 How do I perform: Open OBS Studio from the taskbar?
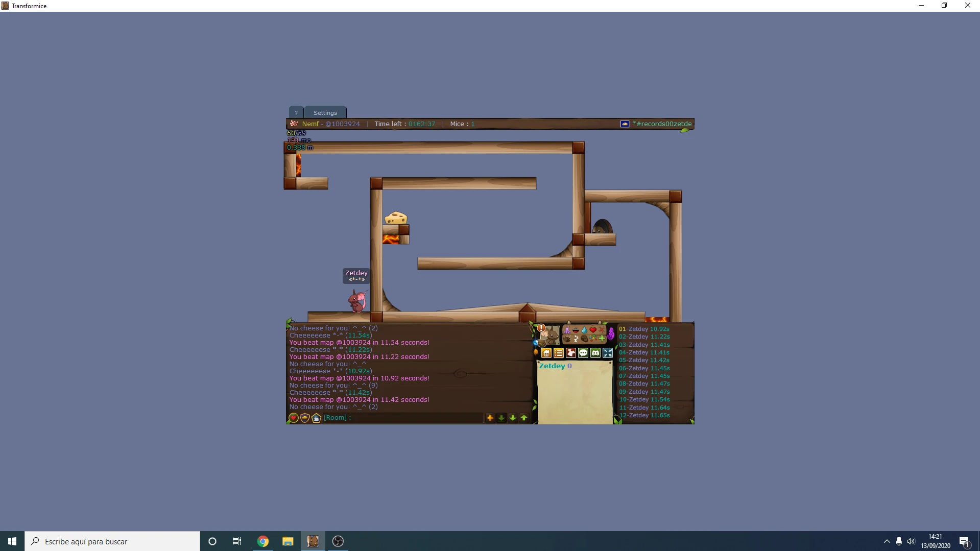(x=338, y=541)
